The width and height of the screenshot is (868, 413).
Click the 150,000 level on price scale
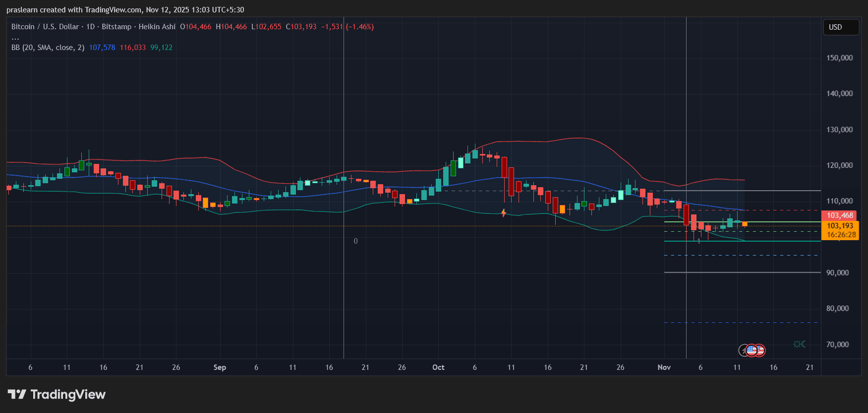pos(839,58)
